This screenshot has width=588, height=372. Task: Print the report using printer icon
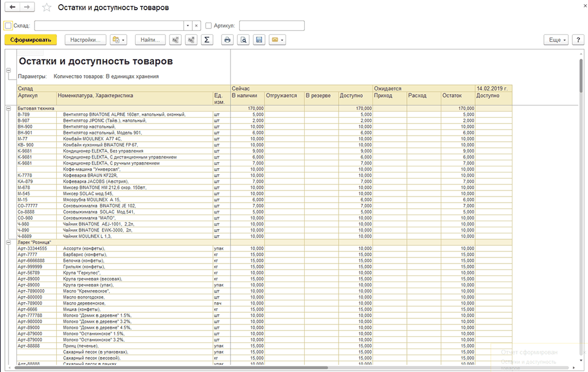point(227,40)
